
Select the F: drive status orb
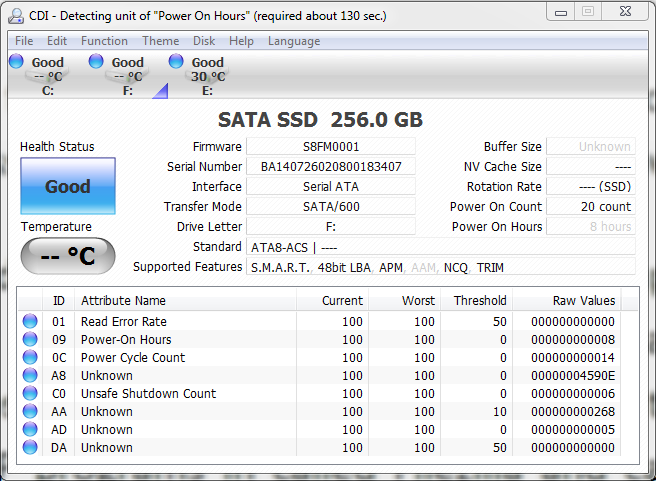[96, 62]
